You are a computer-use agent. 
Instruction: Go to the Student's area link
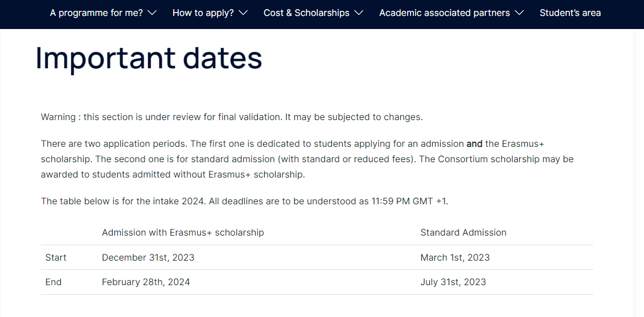[x=570, y=13]
